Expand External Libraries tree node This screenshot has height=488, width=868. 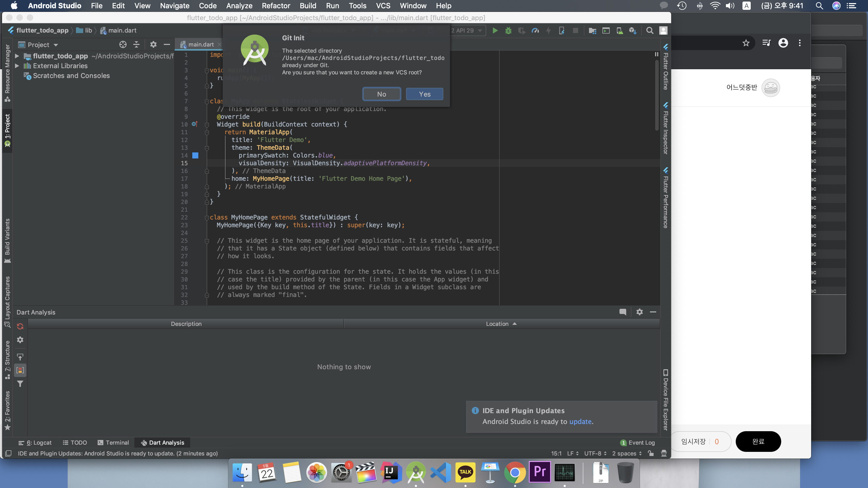(x=17, y=66)
